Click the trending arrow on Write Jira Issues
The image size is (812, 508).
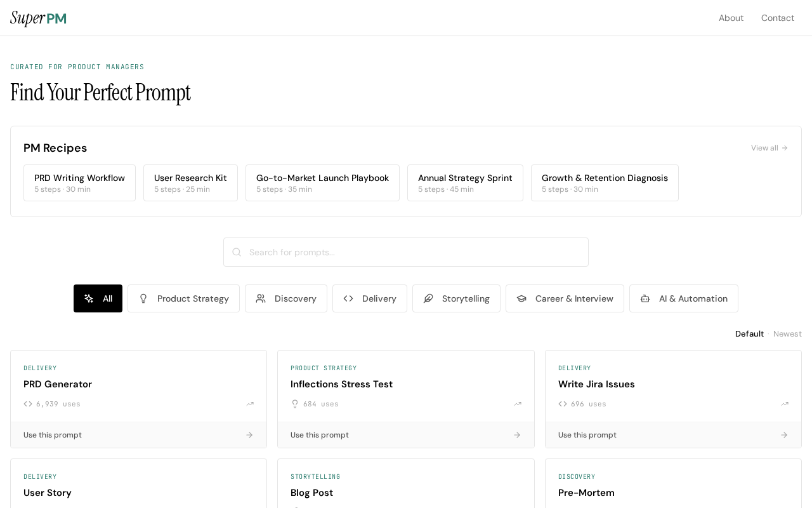point(785,404)
